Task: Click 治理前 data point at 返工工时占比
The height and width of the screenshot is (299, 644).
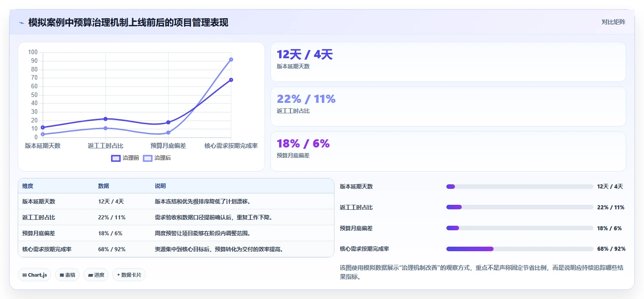Action: [x=105, y=119]
